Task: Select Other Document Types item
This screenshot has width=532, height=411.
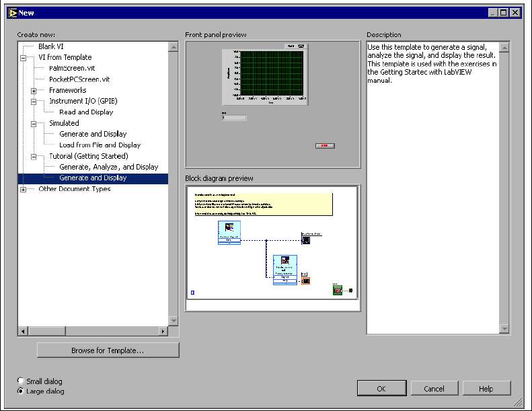Action: click(x=74, y=189)
